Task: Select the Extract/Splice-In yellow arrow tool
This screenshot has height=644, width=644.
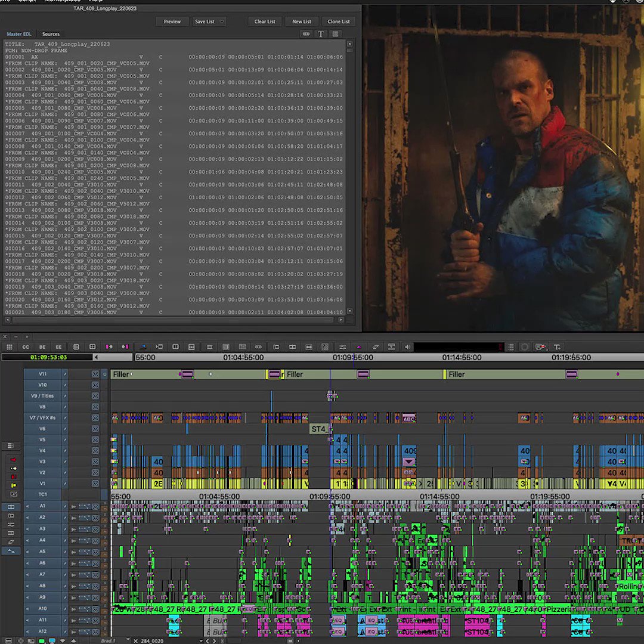Action: coord(13,468)
